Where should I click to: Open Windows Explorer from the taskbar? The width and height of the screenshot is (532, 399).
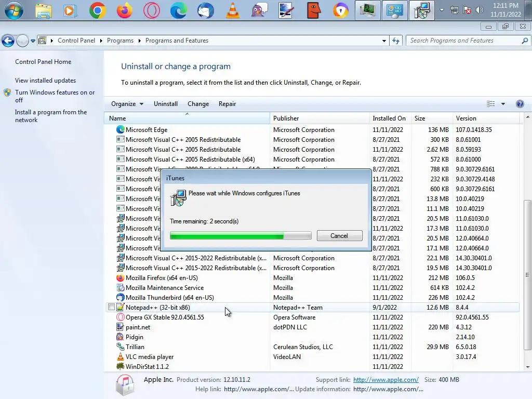coord(44,10)
